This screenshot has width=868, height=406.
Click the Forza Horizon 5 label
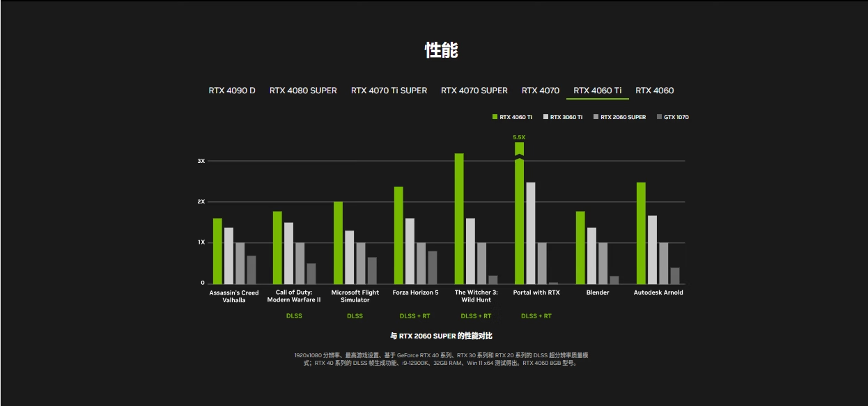tap(415, 292)
